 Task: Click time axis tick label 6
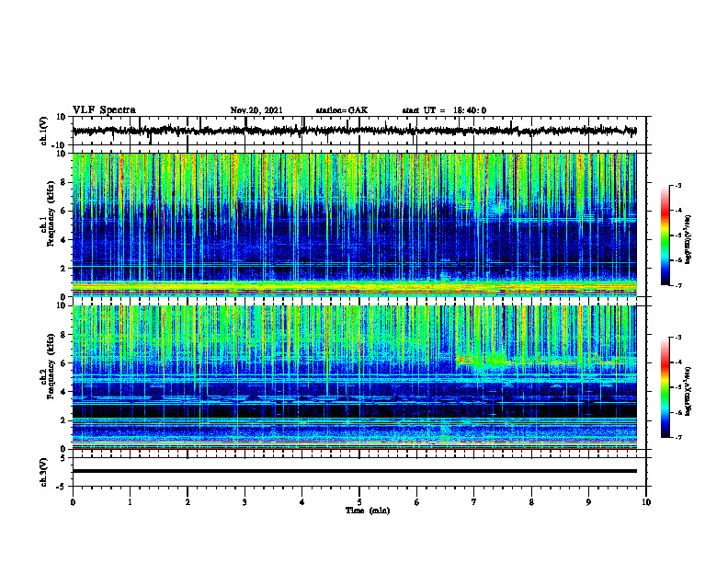tap(417, 502)
